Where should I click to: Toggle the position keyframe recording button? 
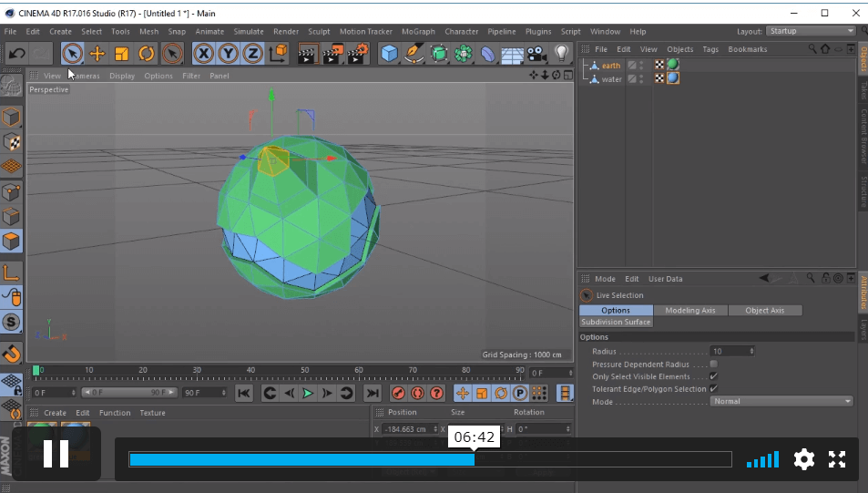coord(462,394)
